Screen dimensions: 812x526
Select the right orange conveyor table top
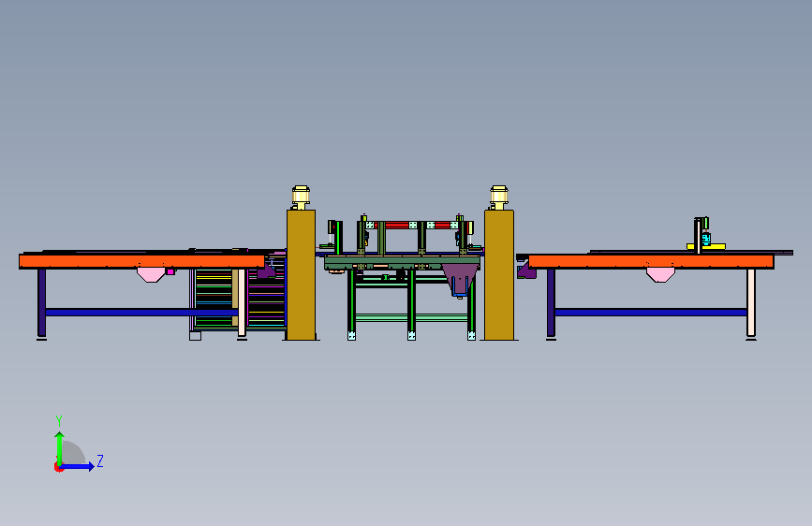tap(651, 261)
